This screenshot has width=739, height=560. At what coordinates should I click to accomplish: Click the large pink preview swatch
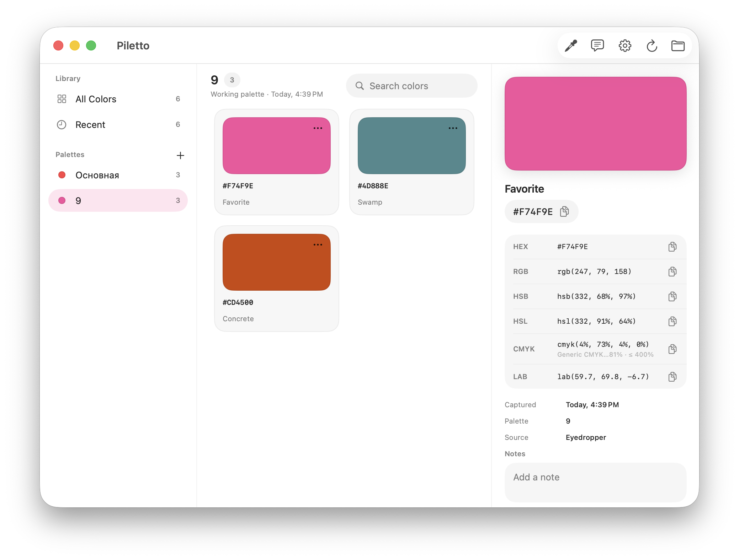tap(596, 124)
